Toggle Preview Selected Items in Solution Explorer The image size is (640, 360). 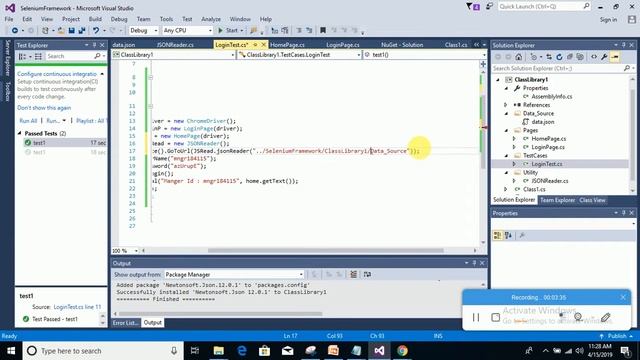coord(615,57)
